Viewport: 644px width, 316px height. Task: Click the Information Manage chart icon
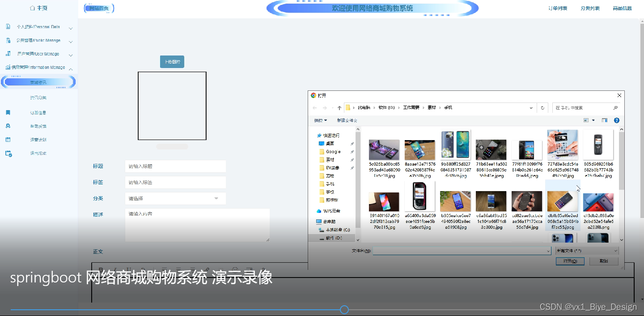tap(8, 68)
